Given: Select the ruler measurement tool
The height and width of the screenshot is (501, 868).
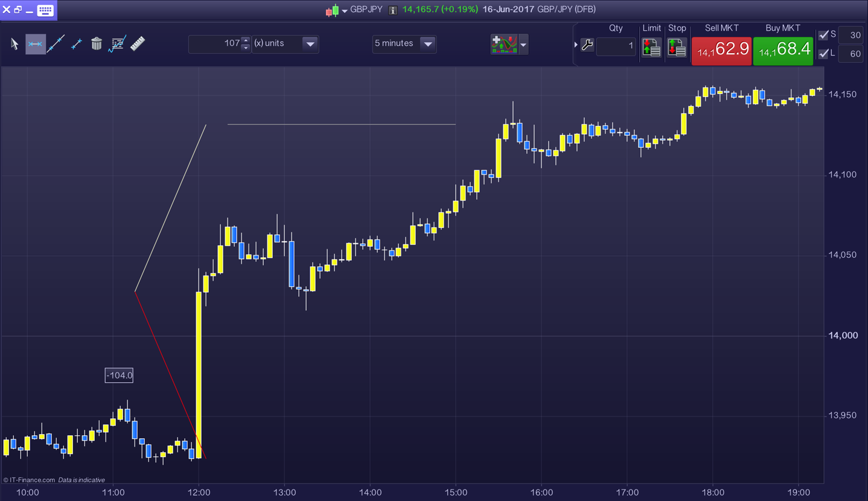Looking at the screenshot, I should pos(138,43).
